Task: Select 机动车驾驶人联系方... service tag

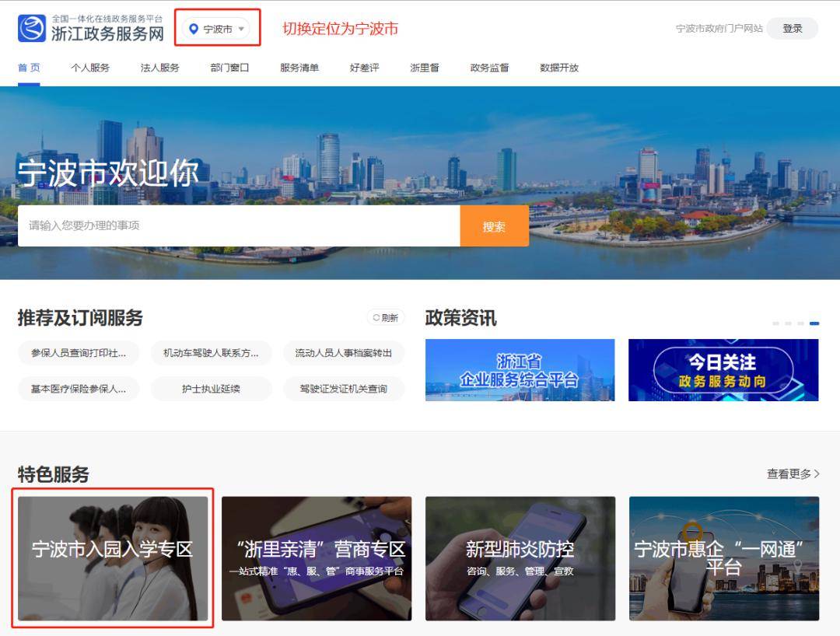Action: 211,353
